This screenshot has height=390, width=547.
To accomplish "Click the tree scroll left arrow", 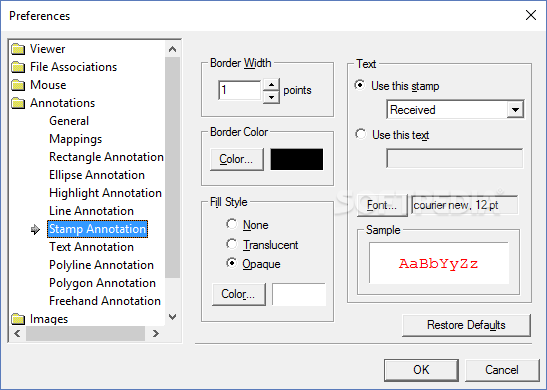I will click(17, 334).
